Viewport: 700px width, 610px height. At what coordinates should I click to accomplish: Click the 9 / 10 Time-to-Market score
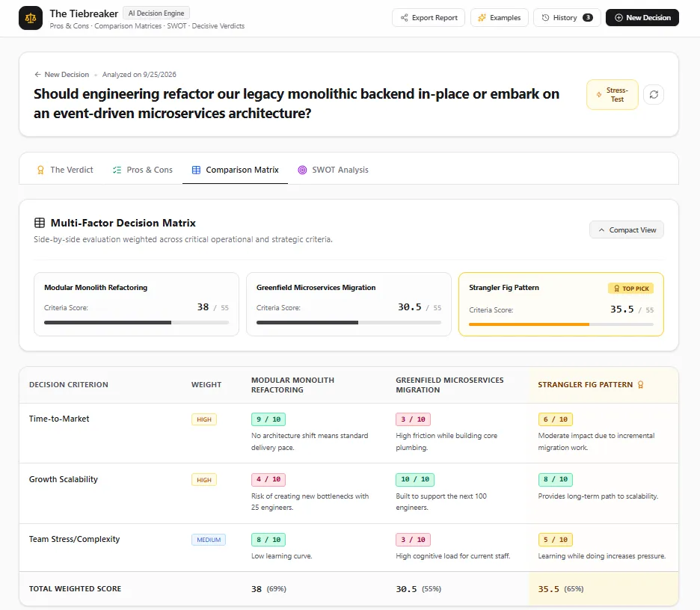[268, 419]
